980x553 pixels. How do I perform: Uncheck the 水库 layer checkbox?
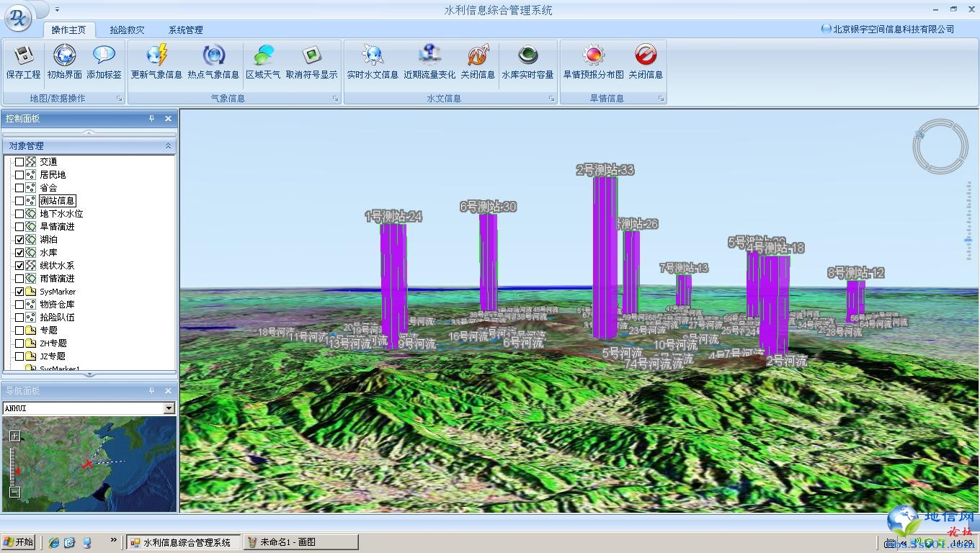click(19, 253)
